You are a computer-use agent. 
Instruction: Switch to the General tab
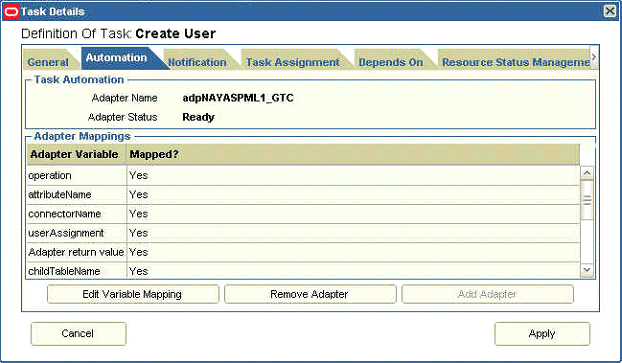(48, 62)
